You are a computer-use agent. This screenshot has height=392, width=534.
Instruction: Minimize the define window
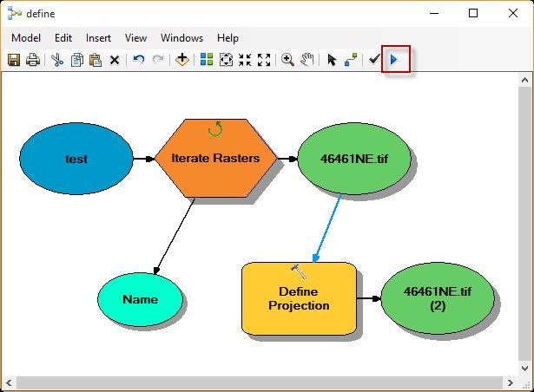tap(434, 13)
